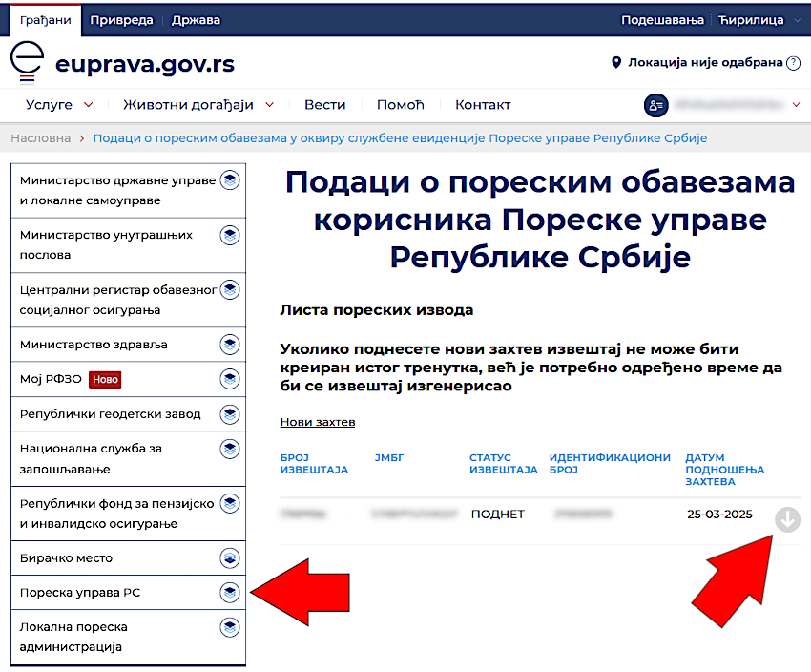
Task: Click the eUprava logo icon
Action: point(27,63)
